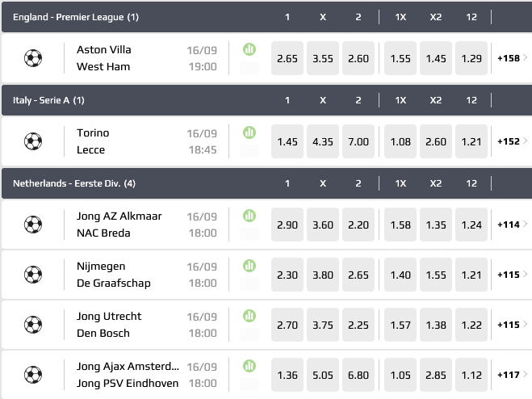
Task: Click soccer ball icon next to Jong Ajax match
Action: pos(33,375)
